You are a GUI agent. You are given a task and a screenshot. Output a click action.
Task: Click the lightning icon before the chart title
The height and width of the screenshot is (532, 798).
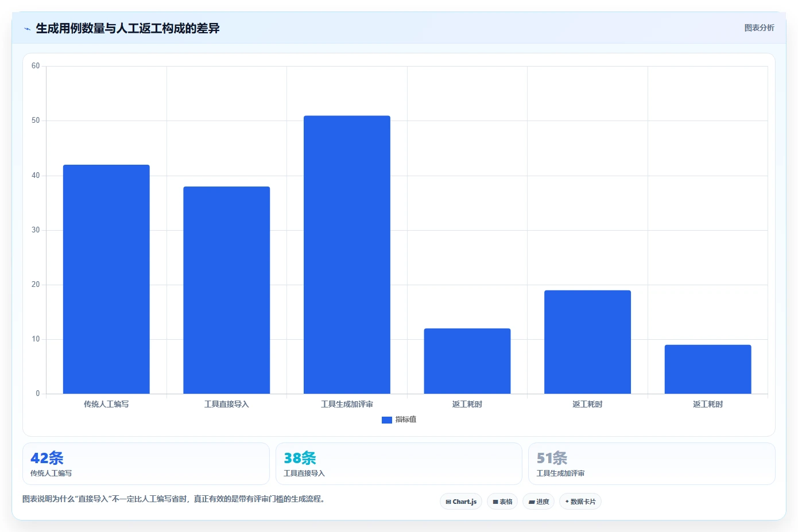click(27, 29)
